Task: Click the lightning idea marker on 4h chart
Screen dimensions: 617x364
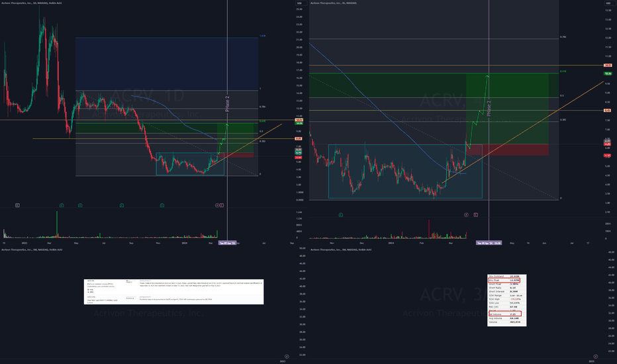Action: [466, 215]
